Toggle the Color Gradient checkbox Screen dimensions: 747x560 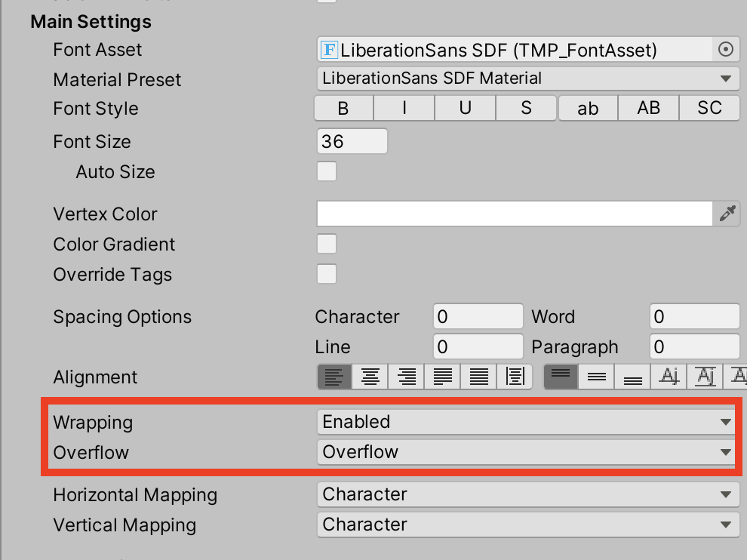point(327,244)
